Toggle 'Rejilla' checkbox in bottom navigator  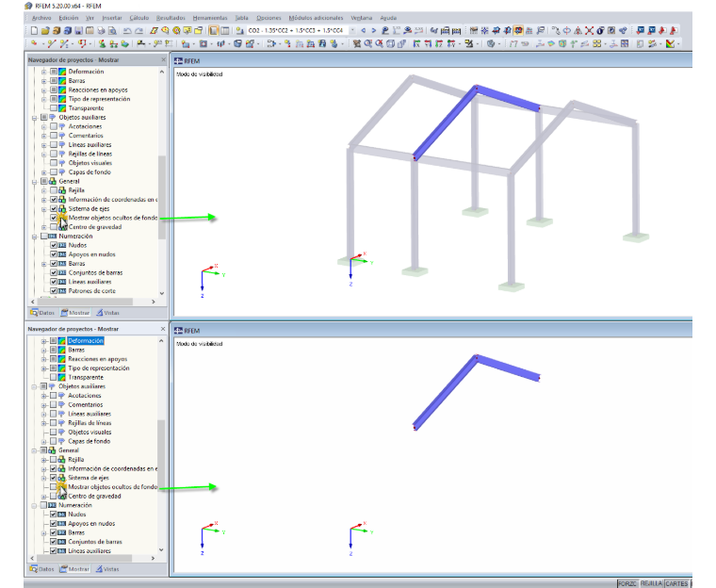[x=53, y=460]
